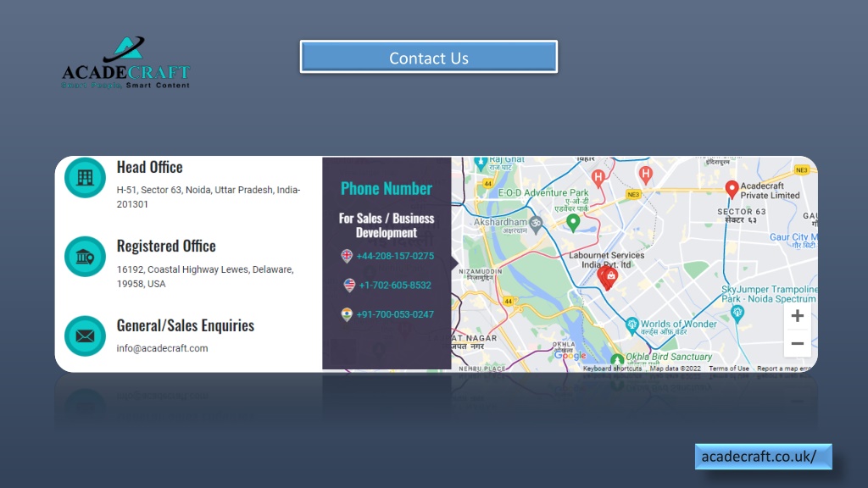Call the India number +91-700-053-0247

[395, 315]
